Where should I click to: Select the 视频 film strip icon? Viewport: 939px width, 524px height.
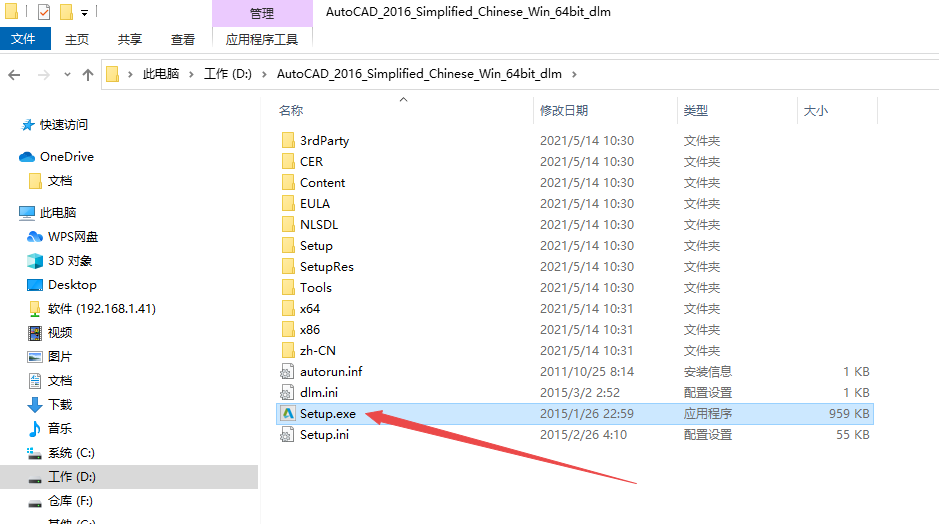click(35, 333)
